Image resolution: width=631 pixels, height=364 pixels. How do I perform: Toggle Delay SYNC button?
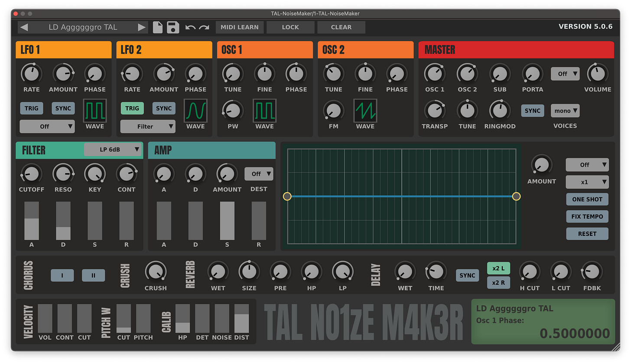pos(467,275)
